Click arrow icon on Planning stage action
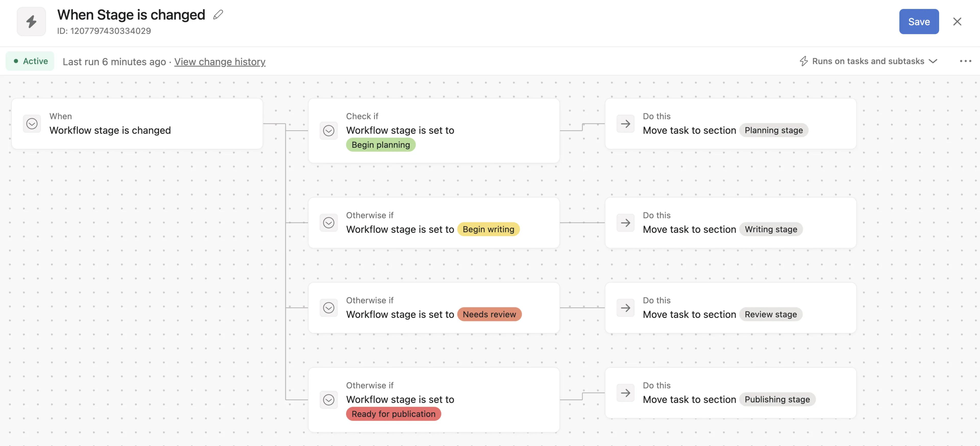 [625, 124]
